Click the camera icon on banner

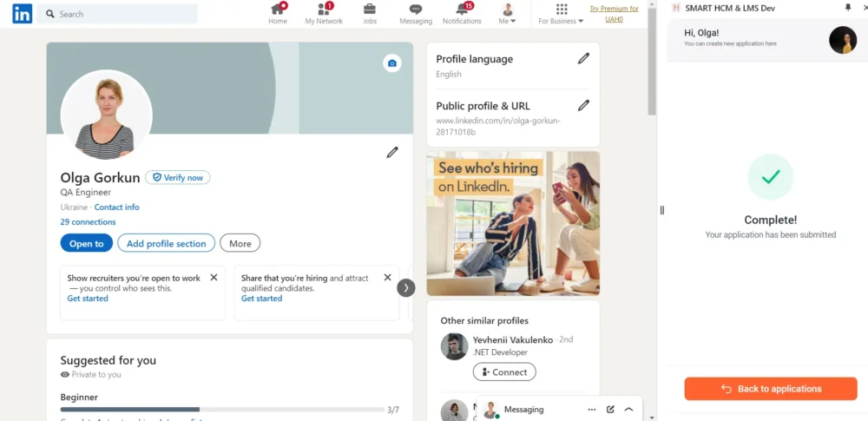pos(392,63)
